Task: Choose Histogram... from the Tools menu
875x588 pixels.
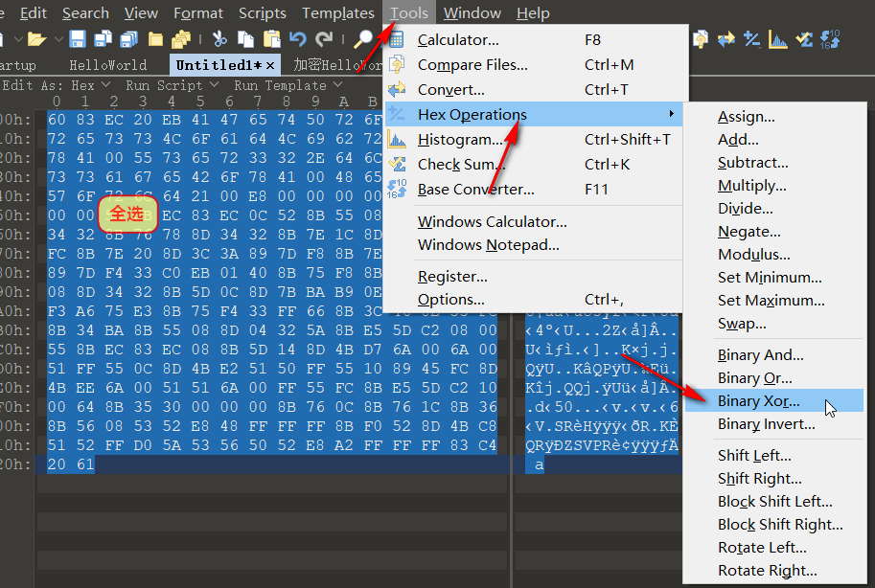Action: coord(535,140)
